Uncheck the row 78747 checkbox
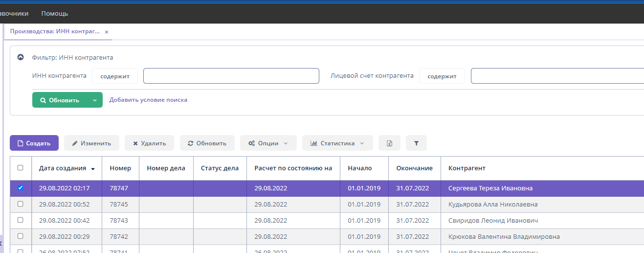The image size is (644, 253). point(21,188)
